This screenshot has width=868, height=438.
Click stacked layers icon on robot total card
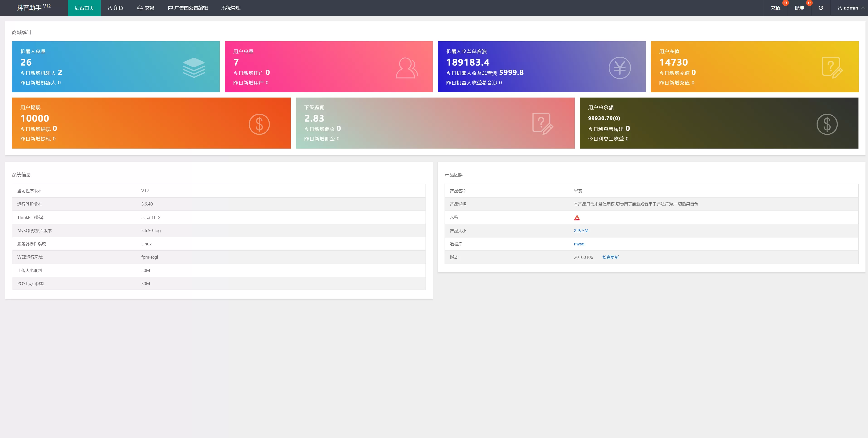194,68
